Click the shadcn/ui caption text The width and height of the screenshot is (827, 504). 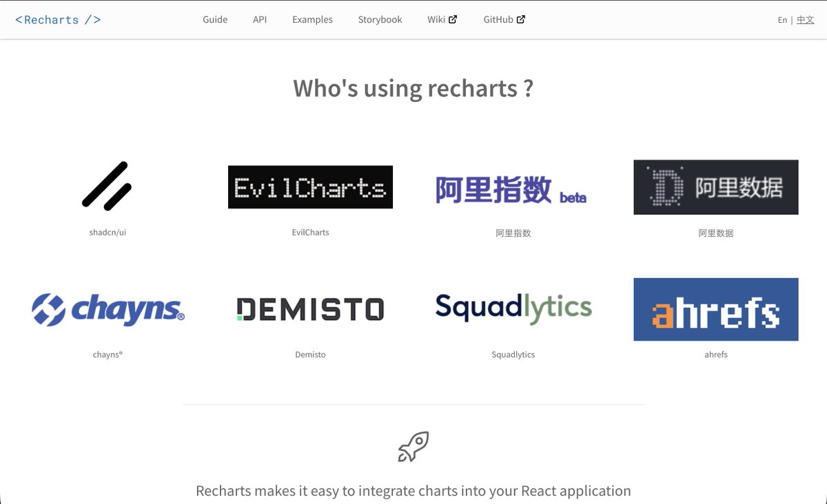click(x=108, y=233)
